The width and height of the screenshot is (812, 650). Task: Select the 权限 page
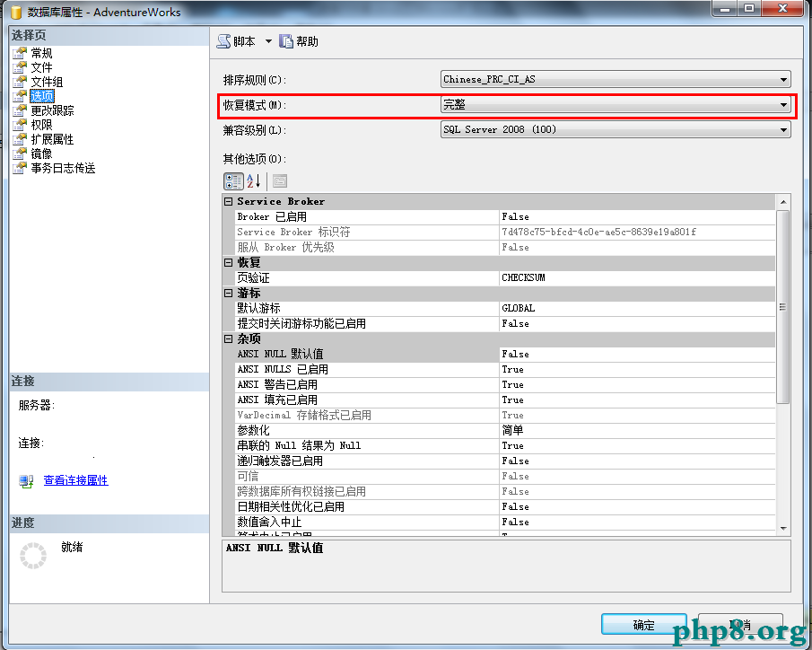click(41, 125)
